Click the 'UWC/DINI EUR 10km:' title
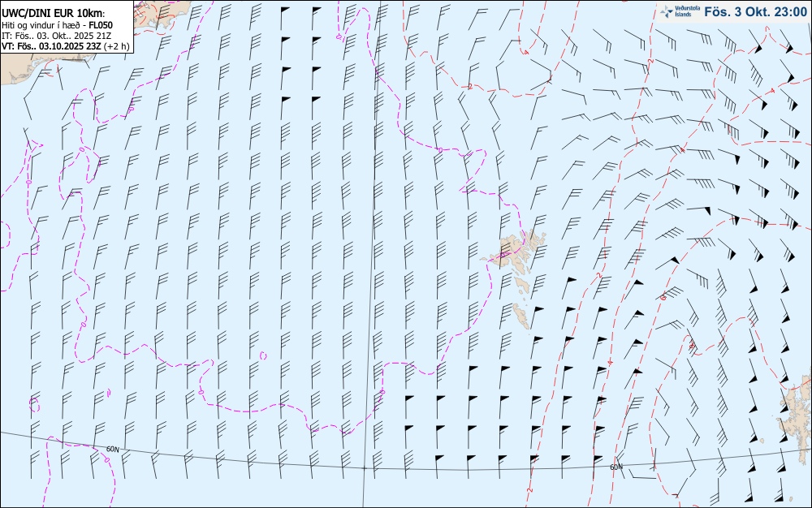812x508 pixels. point(54,14)
